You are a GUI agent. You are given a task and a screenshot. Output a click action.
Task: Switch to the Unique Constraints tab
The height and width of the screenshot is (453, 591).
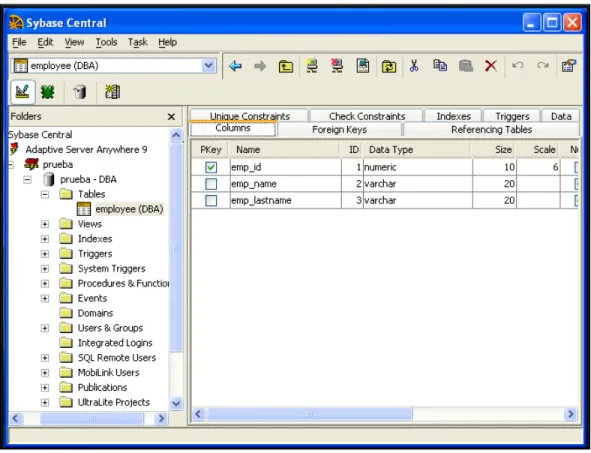(x=250, y=116)
